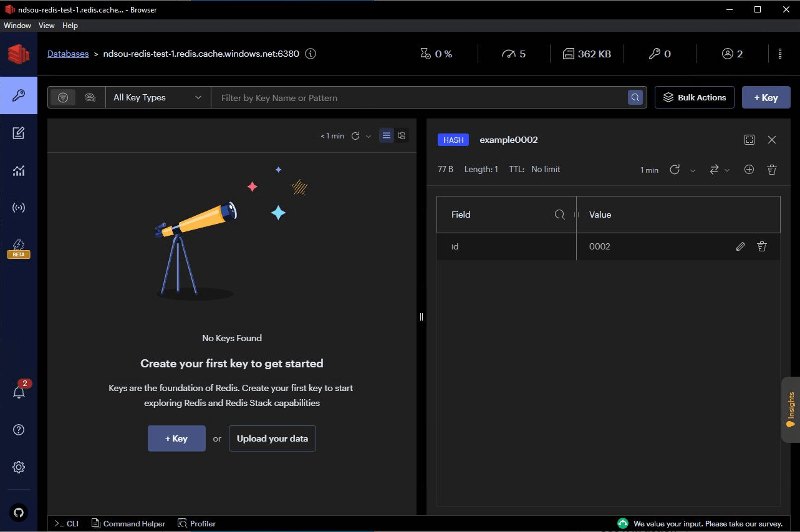The width and height of the screenshot is (800, 532).
Task: Add a new field to the hash
Action: tap(749, 170)
